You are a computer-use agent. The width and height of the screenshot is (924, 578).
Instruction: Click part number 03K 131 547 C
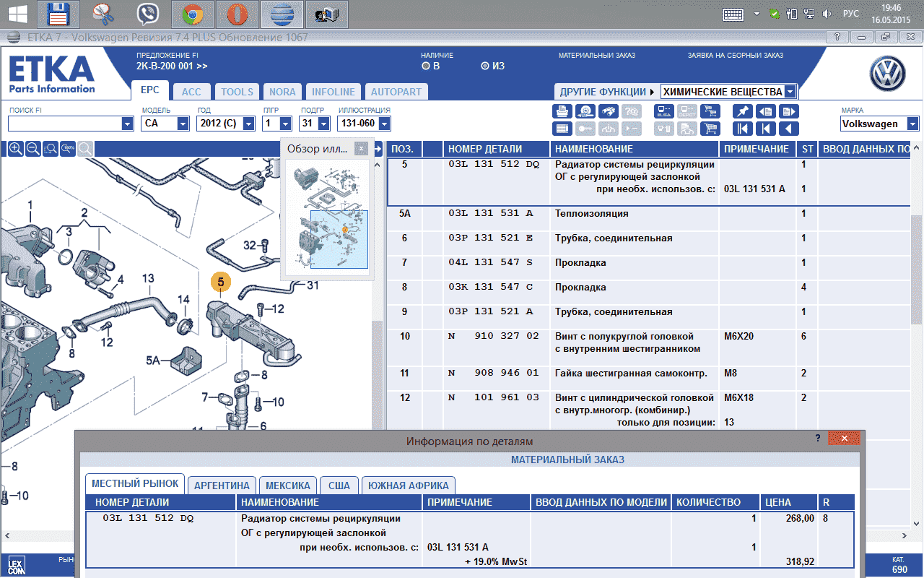[490, 287]
